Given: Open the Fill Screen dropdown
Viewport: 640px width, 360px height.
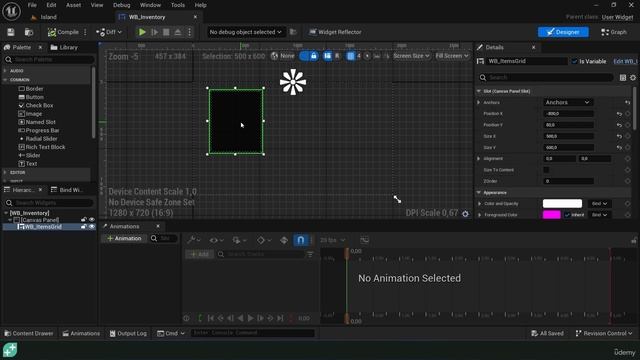Looking at the screenshot, I should point(452,56).
